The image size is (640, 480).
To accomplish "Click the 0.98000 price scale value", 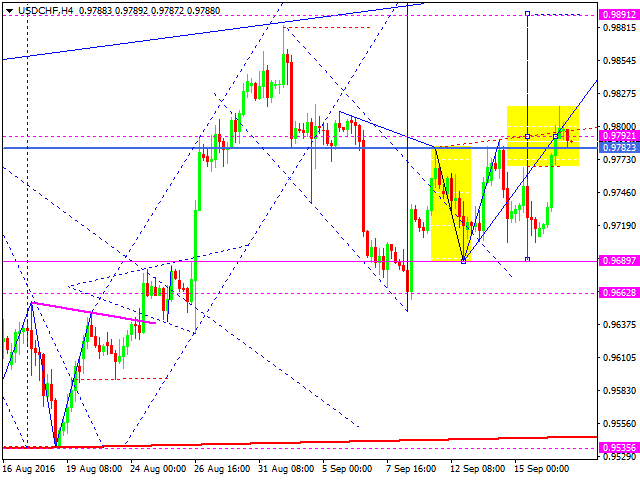I will click(619, 127).
